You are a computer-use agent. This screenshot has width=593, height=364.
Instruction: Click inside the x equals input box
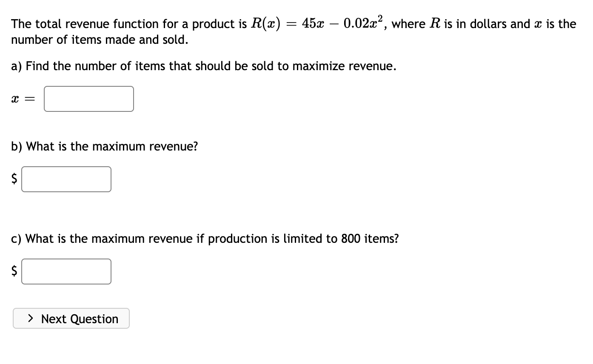point(88,99)
